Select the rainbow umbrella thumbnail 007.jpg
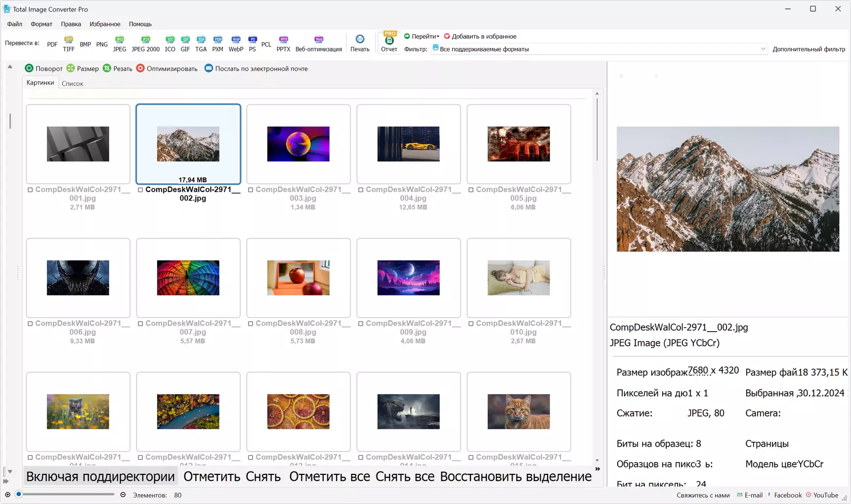Image resolution: width=851 pixels, height=504 pixels. tap(188, 278)
